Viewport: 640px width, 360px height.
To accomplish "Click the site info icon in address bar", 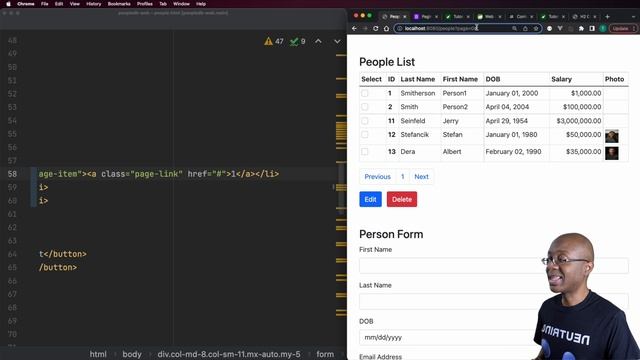I will [400, 29].
